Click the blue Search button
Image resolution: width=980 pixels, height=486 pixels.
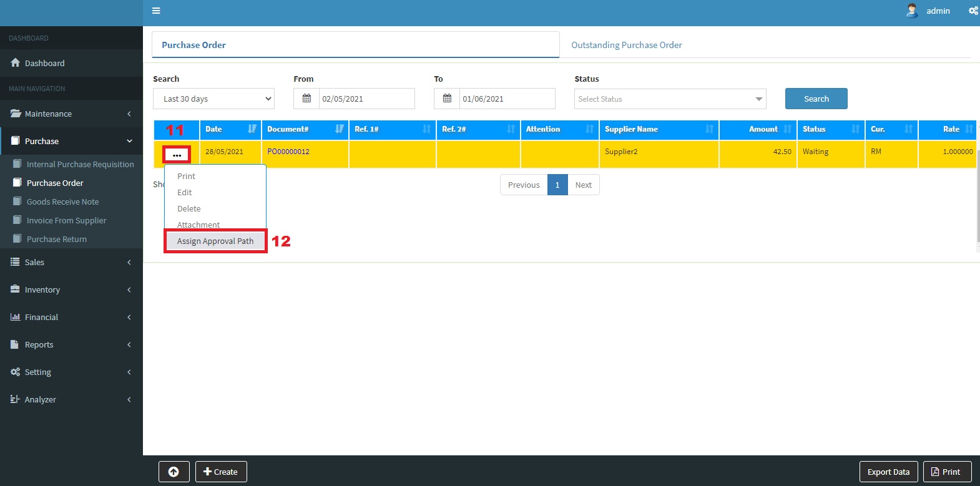point(816,99)
